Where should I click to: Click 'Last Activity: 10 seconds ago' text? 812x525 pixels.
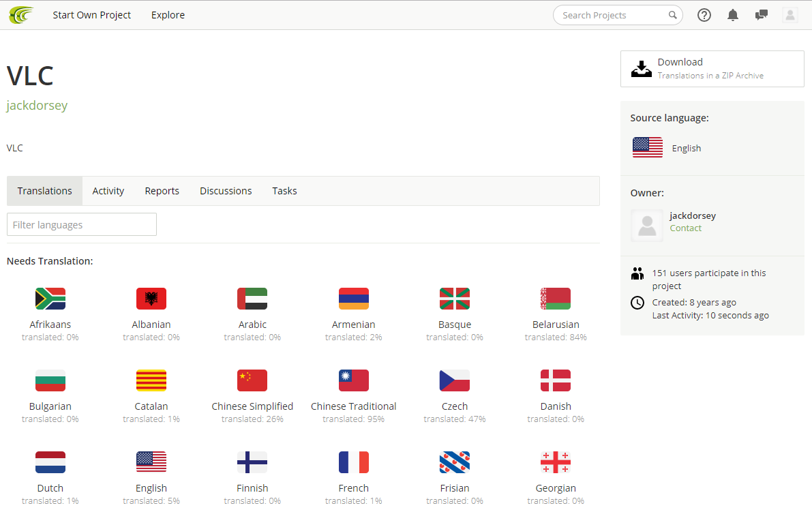point(710,316)
